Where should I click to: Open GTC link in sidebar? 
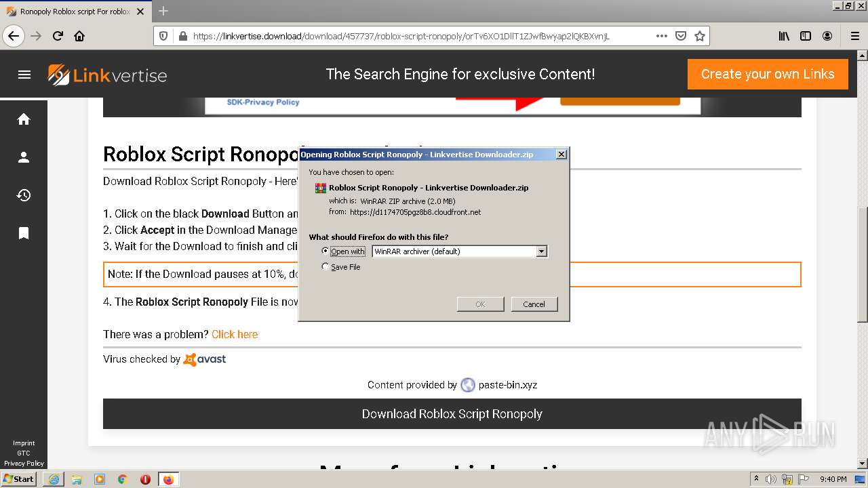click(x=24, y=453)
